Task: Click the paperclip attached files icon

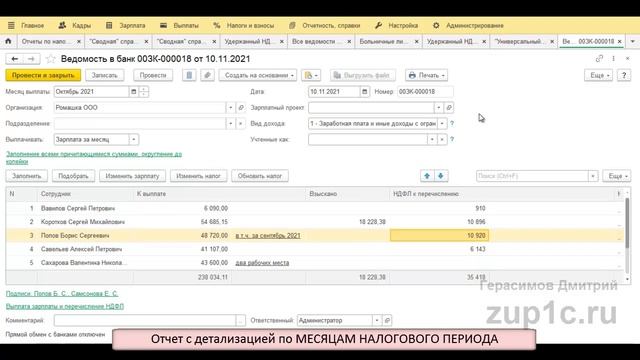Action: (x=207, y=76)
